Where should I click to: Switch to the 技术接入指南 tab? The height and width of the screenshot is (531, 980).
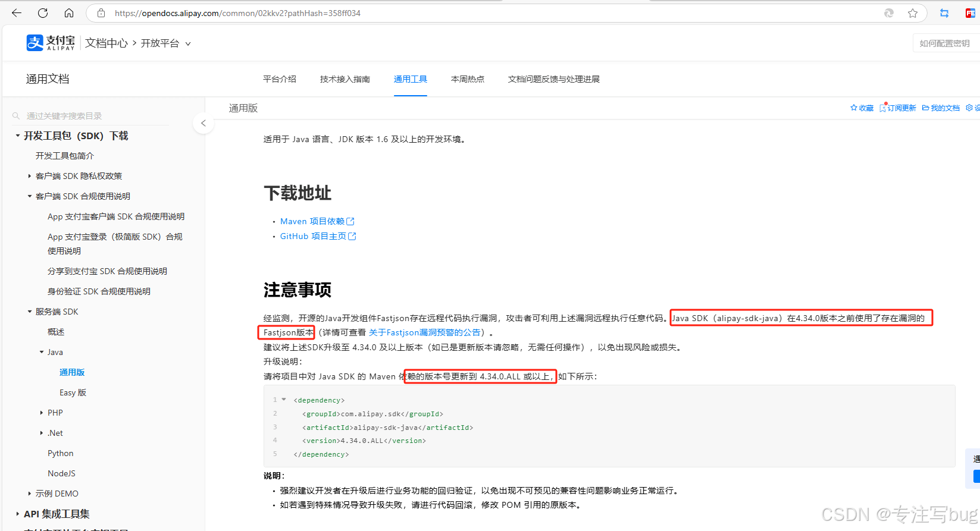pos(345,79)
